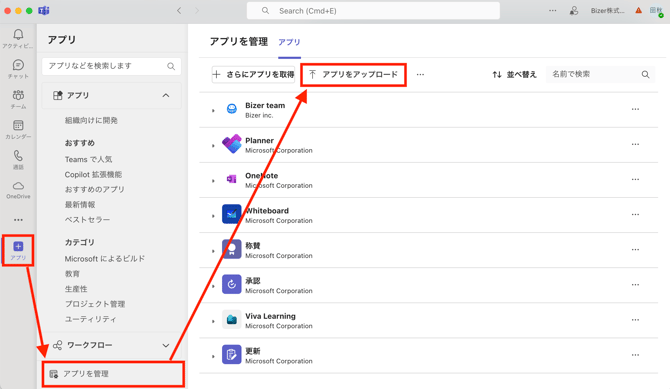Click the warning triangle in title bar
Screen dimensions: 670x389
pos(638,11)
